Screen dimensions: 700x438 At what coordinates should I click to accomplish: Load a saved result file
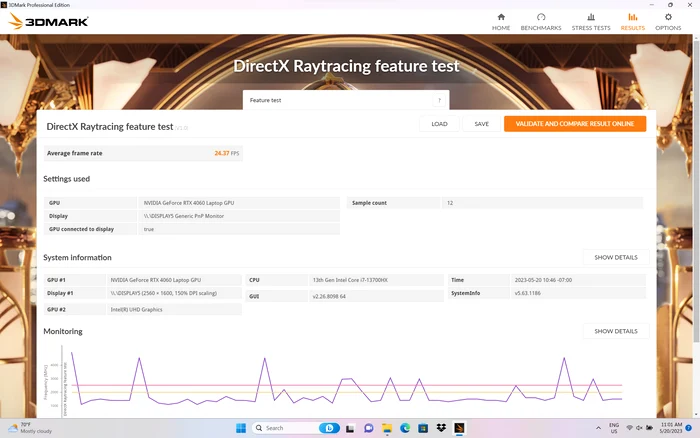[x=439, y=124]
